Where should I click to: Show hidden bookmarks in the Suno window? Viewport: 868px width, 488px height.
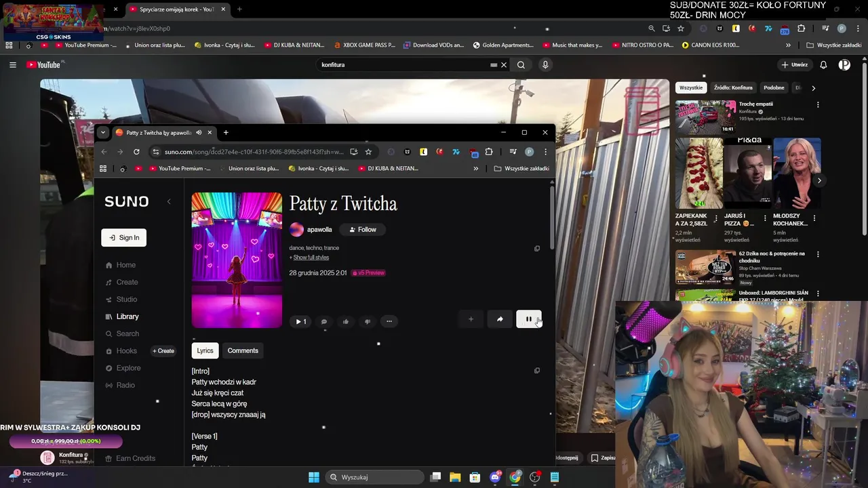[475, 169]
